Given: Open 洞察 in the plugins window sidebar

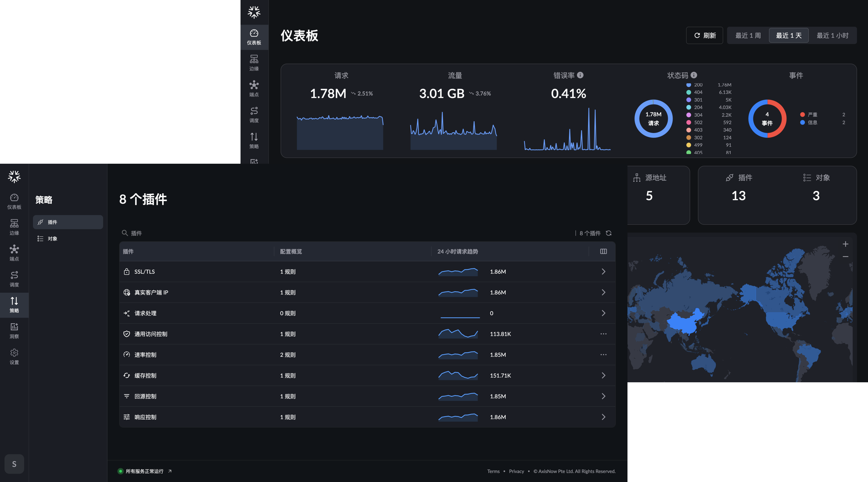Looking at the screenshot, I should point(14,331).
